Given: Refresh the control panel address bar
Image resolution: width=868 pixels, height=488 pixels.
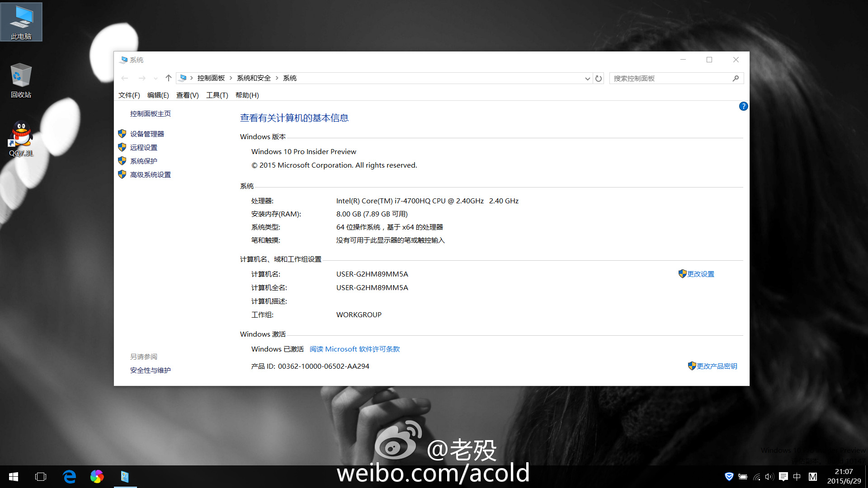Looking at the screenshot, I should coord(599,78).
